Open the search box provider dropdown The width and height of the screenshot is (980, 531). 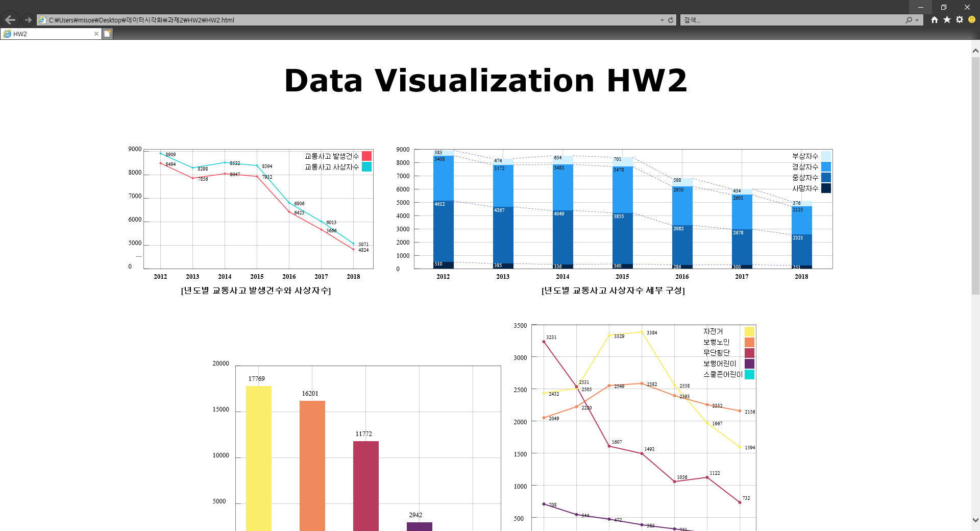(x=916, y=20)
